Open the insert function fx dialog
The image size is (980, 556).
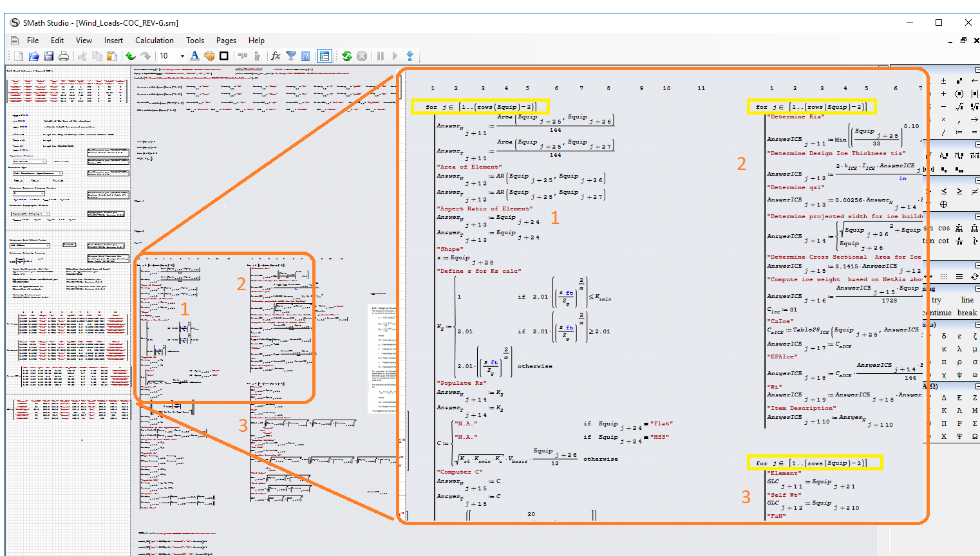276,56
